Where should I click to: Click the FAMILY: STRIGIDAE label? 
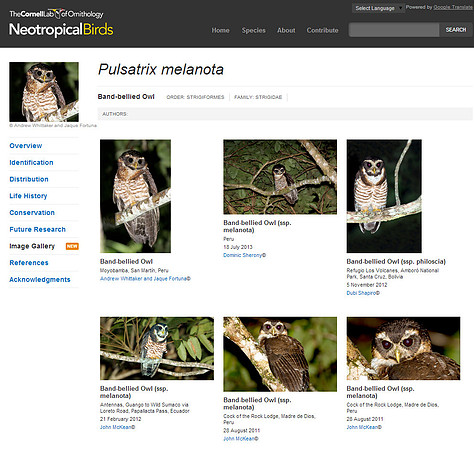pyautogui.click(x=258, y=97)
